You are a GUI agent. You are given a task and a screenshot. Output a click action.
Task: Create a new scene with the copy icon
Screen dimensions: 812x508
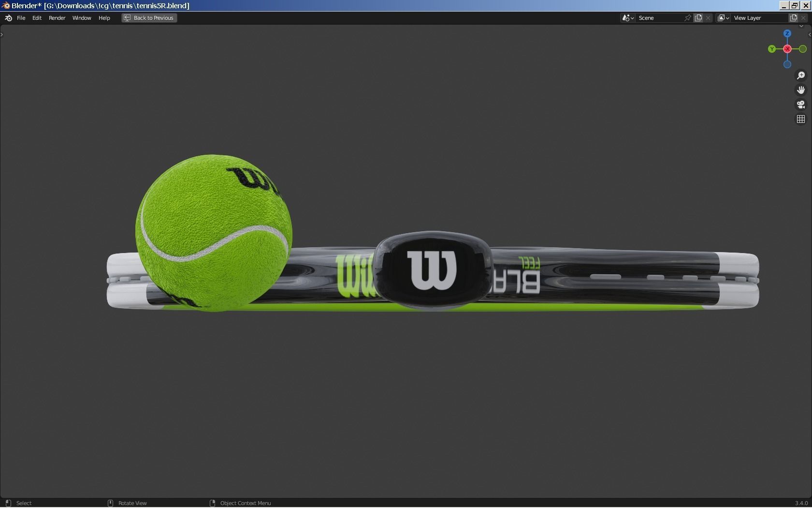(698, 18)
